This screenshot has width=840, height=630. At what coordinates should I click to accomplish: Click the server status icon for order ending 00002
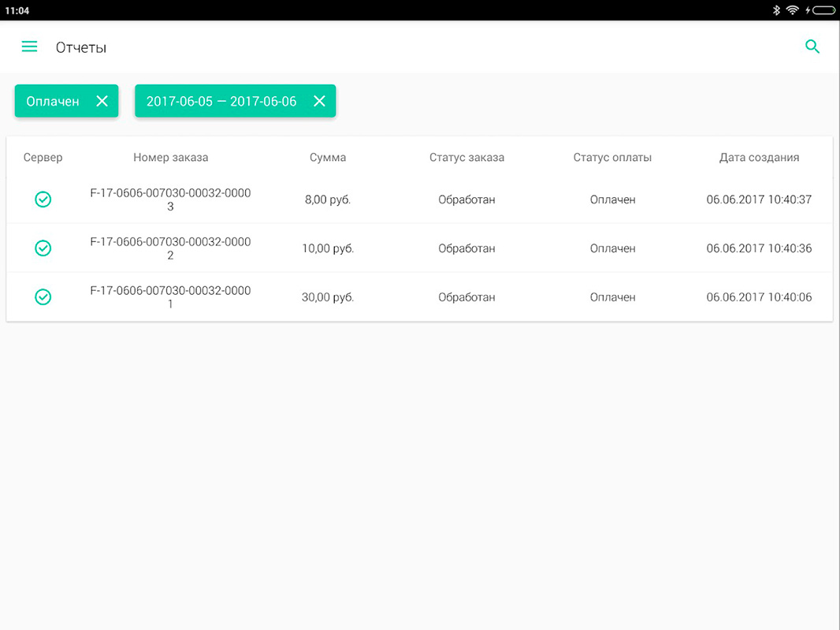(43, 248)
